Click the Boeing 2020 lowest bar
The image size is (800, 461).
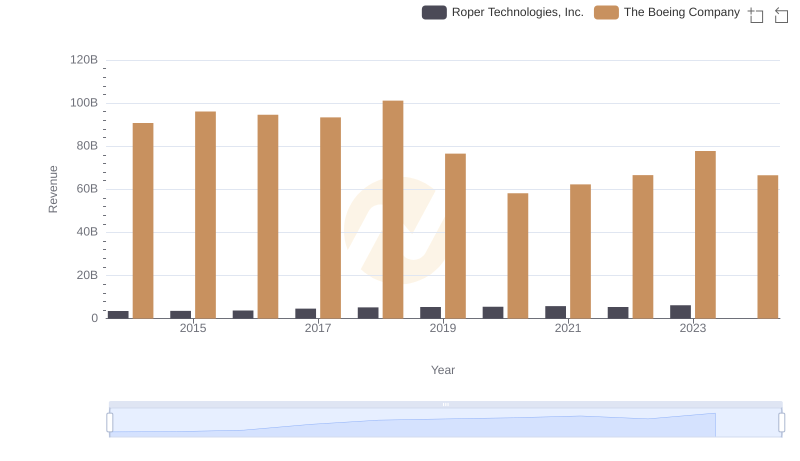(x=518, y=255)
